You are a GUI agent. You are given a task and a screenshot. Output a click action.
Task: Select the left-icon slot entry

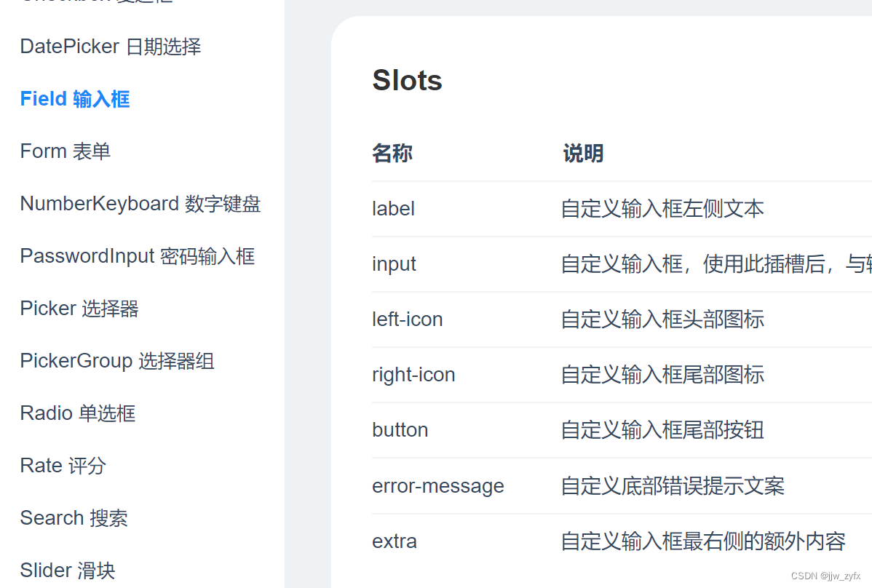[408, 319]
